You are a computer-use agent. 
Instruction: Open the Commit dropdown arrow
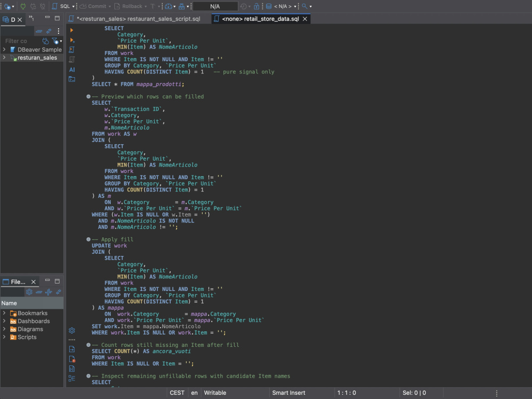(110, 6)
